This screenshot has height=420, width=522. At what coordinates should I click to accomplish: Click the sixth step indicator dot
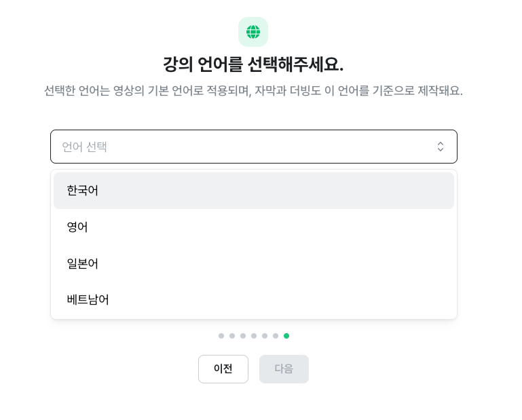[276, 336]
